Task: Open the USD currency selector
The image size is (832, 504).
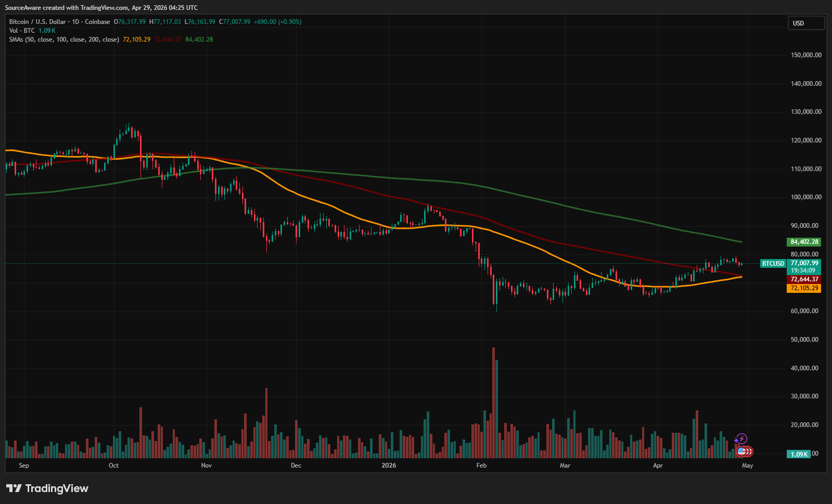Action: 806,23
